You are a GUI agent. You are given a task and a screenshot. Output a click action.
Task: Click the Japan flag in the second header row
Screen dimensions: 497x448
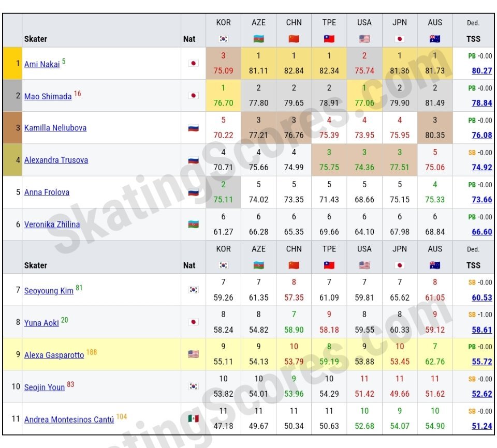click(399, 265)
